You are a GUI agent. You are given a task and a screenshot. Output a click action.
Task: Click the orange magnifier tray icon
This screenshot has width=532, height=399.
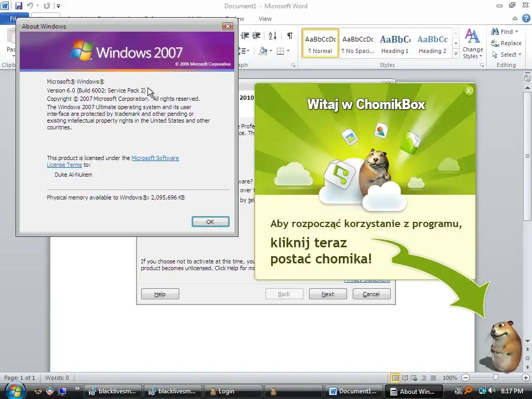tap(469, 391)
